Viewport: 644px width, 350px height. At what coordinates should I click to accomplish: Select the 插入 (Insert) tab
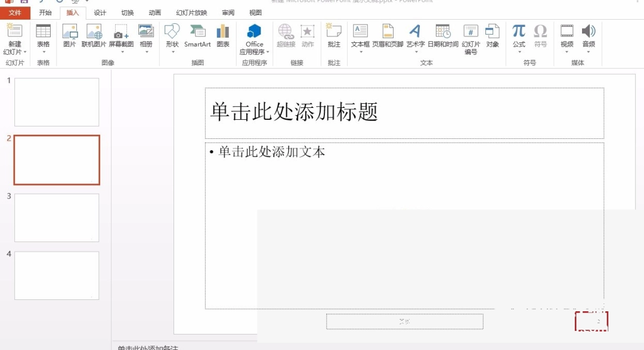tap(72, 13)
